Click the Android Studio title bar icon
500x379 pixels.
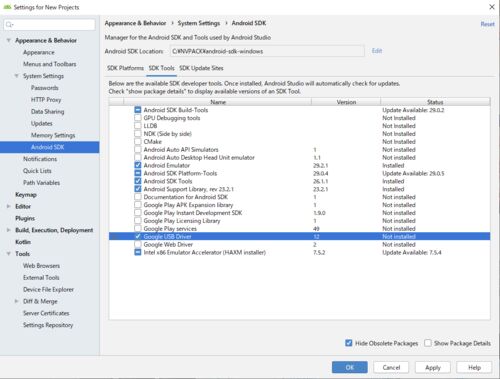[x=7, y=7]
